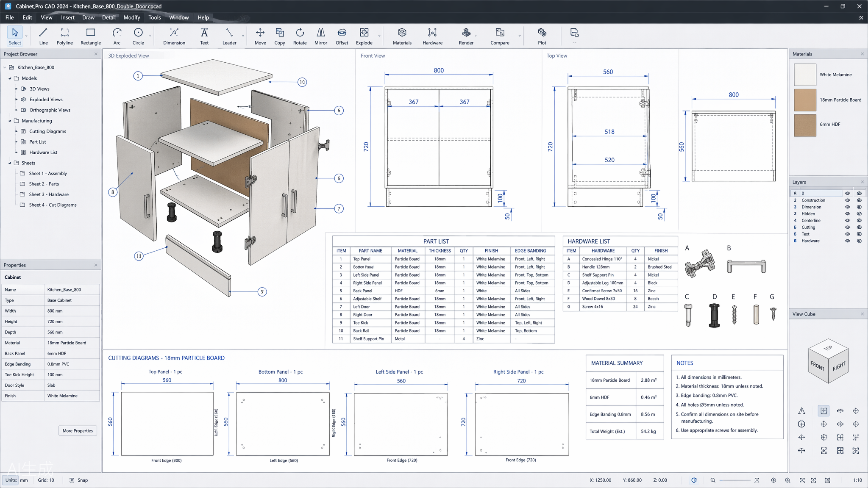This screenshot has width=868, height=488.
Task: Open the Hardware tool in toolbar
Action: click(432, 36)
